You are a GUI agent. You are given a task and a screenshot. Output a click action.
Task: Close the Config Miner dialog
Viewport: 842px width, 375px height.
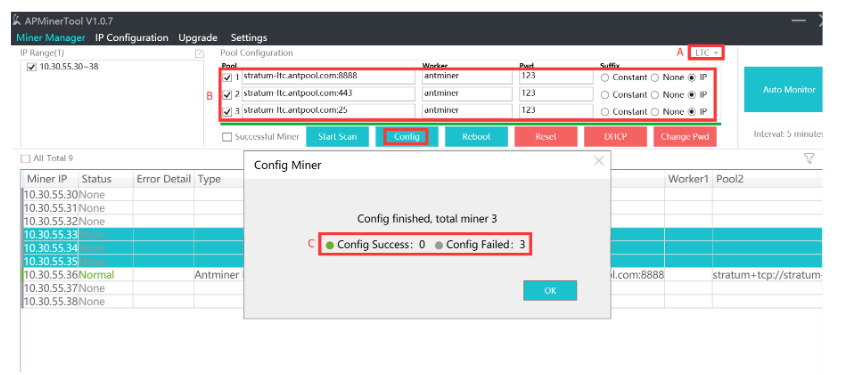click(x=599, y=160)
